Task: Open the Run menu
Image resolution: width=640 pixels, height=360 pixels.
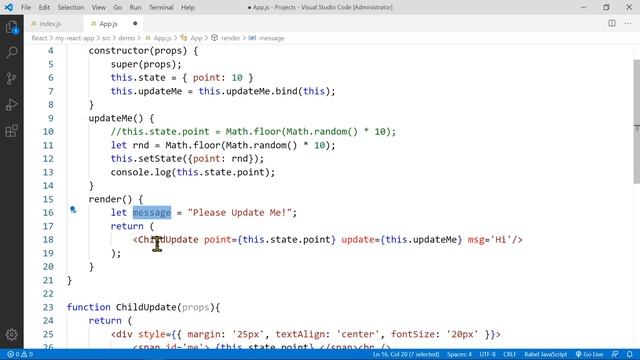Action: point(135,7)
